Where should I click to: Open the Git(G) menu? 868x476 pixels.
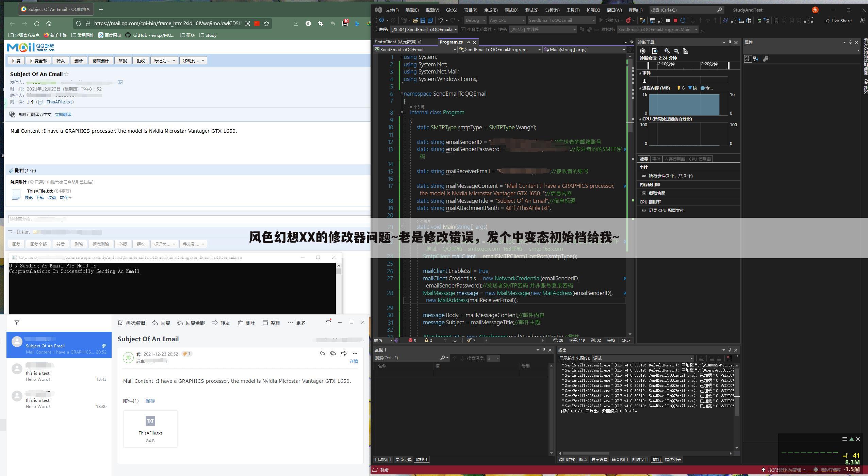click(x=451, y=10)
